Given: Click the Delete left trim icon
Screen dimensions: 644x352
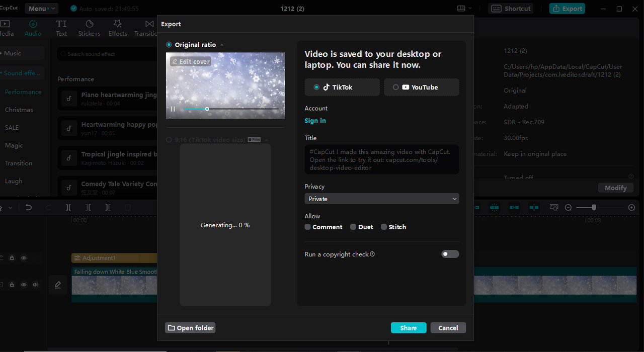Looking at the screenshot, I should 88,207.
